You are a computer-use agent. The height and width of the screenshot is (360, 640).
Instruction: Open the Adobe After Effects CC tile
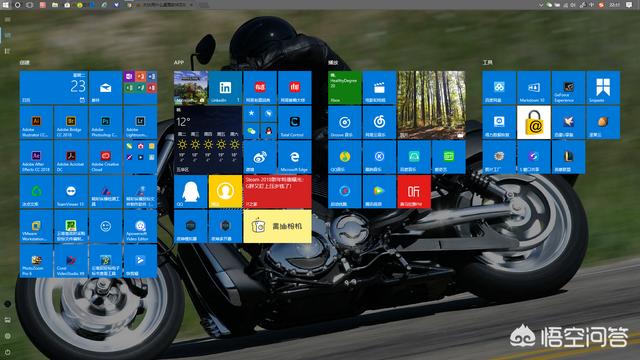(36, 157)
